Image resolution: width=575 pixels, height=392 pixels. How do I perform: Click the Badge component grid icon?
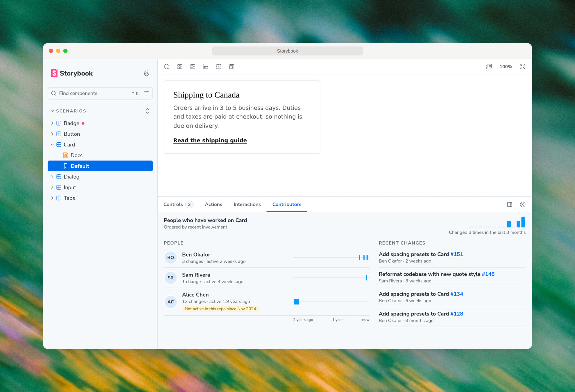[x=59, y=123]
